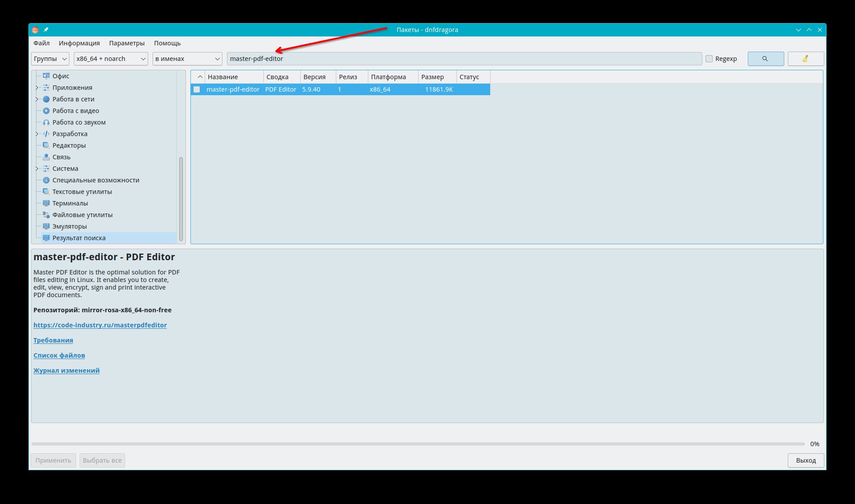Image resolution: width=855 pixels, height=504 pixels.
Task: Open the 'в именах' search scope dropdown
Action: point(187,59)
